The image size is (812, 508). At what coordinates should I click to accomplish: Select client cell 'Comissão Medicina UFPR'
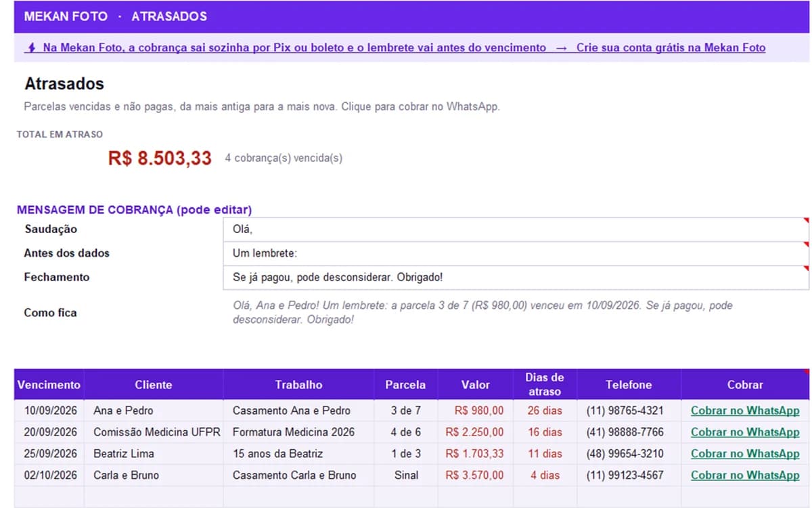pos(154,432)
